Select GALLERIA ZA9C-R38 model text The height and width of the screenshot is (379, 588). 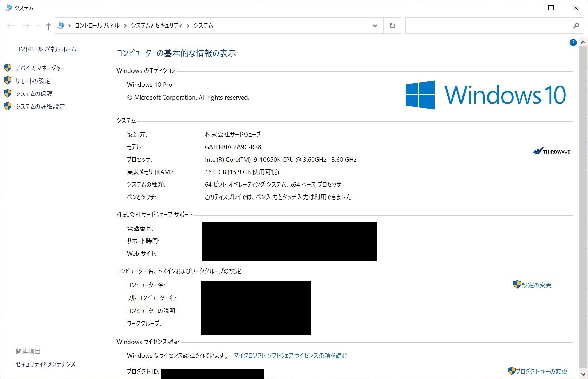pos(233,147)
